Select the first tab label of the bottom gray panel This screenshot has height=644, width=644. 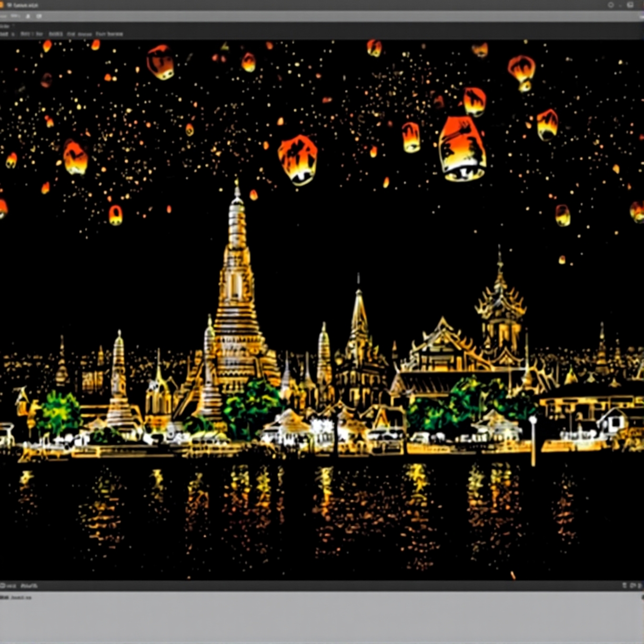(x=4, y=598)
